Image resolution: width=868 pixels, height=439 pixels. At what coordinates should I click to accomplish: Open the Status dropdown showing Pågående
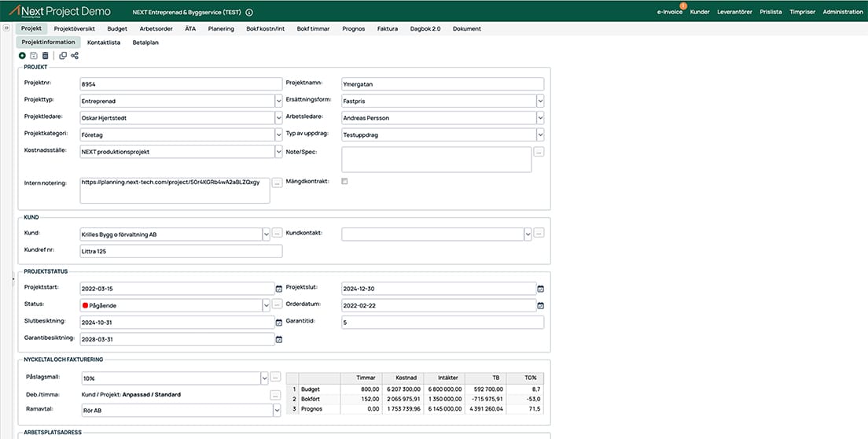click(x=267, y=305)
